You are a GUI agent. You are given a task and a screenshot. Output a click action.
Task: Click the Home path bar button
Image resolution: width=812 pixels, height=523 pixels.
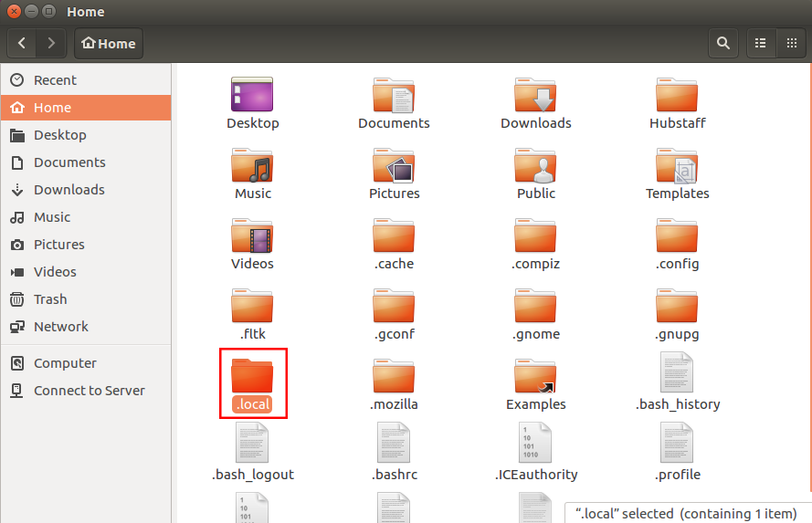tap(109, 44)
